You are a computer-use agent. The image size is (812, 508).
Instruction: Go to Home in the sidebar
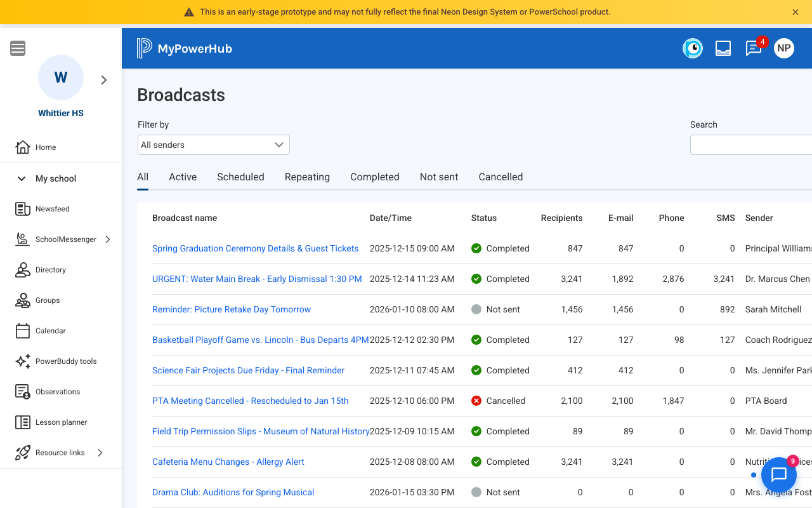pos(46,147)
